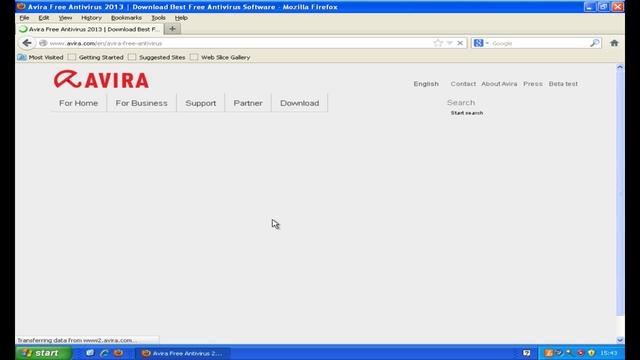
Task: Open the File menu
Action: 24,18
